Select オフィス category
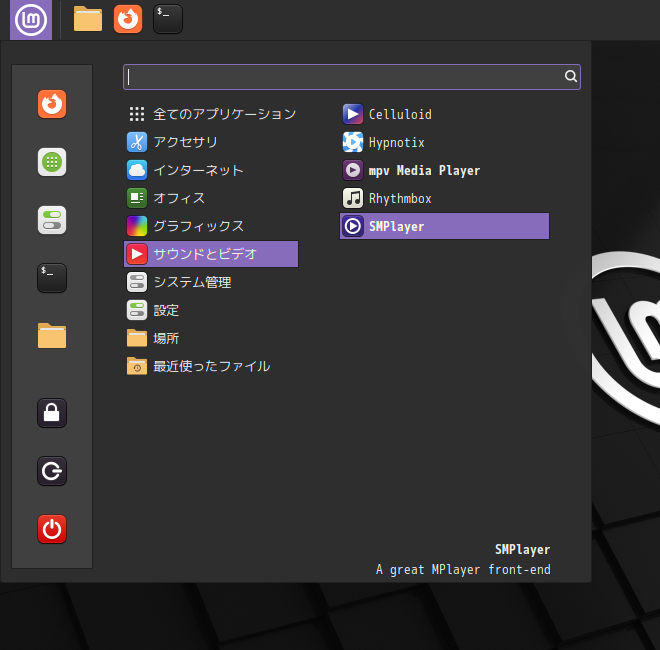 tap(211, 198)
